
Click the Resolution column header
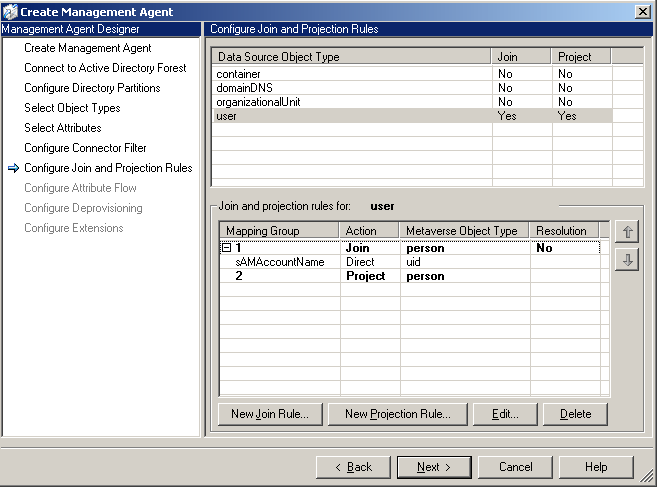[x=565, y=231]
